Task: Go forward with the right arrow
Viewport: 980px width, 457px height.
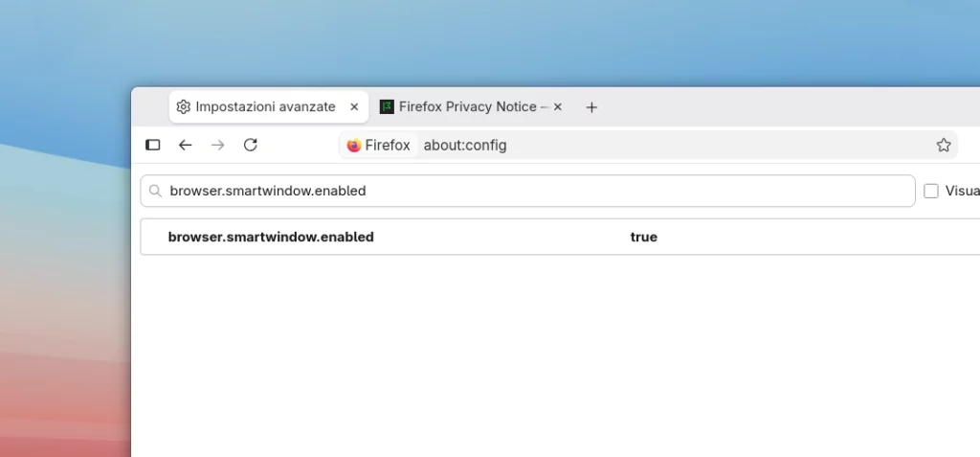Action: tap(217, 146)
